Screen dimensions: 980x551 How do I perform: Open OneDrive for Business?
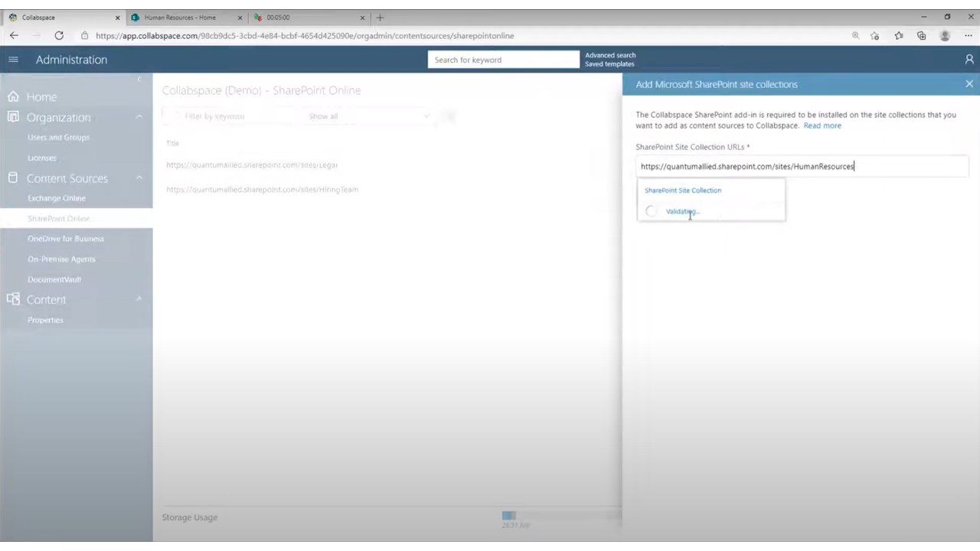click(66, 239)
